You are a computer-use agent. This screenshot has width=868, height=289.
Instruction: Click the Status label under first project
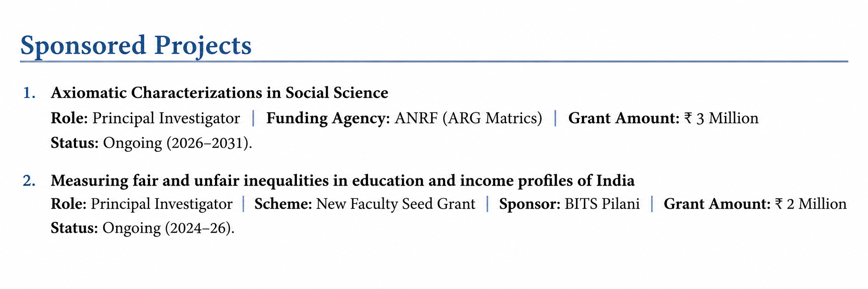75,143
